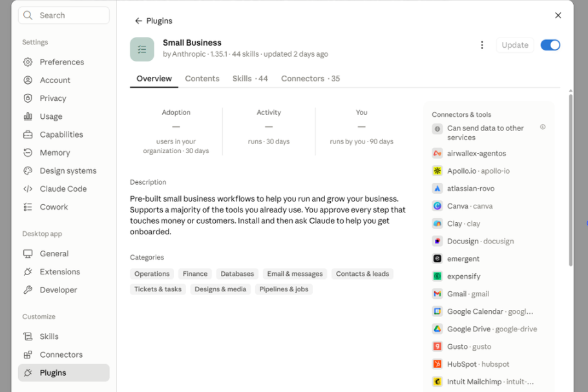Select Plugins in the Customize sidebar
Image resolution: width=588 pixels, height=392 pixels.
(64, 373)
